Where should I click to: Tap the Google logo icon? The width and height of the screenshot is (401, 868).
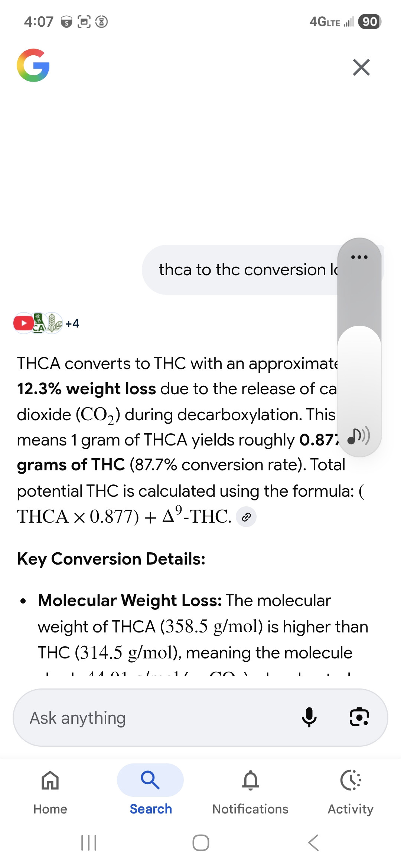click(x=33, y=65)
